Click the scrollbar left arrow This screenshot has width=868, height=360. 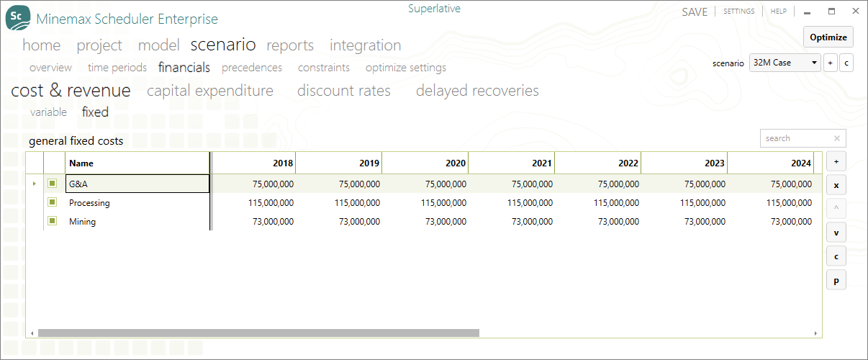[32, 333]
